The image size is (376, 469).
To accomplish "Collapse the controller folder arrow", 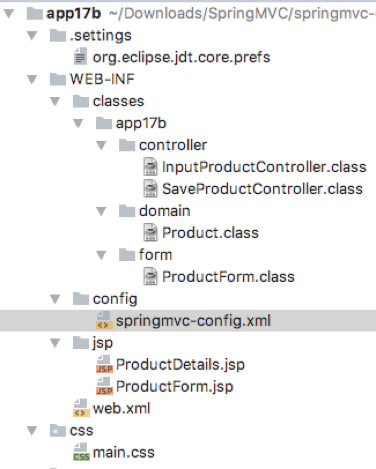I will (x=101, y=145).
